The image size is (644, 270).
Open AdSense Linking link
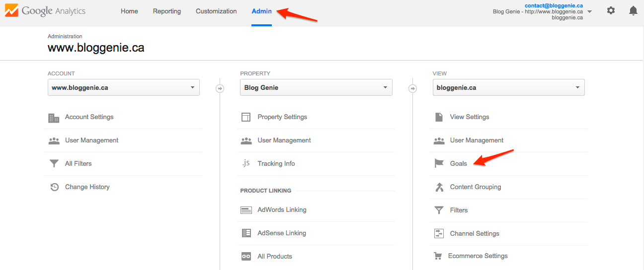pyautogui.click(x=282, y=233)
